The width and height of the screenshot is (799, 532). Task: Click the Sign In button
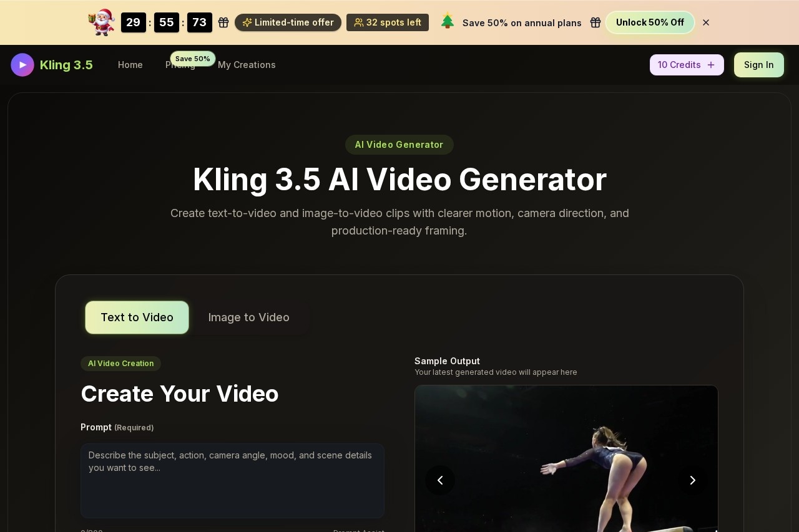[x=758, y=65]
